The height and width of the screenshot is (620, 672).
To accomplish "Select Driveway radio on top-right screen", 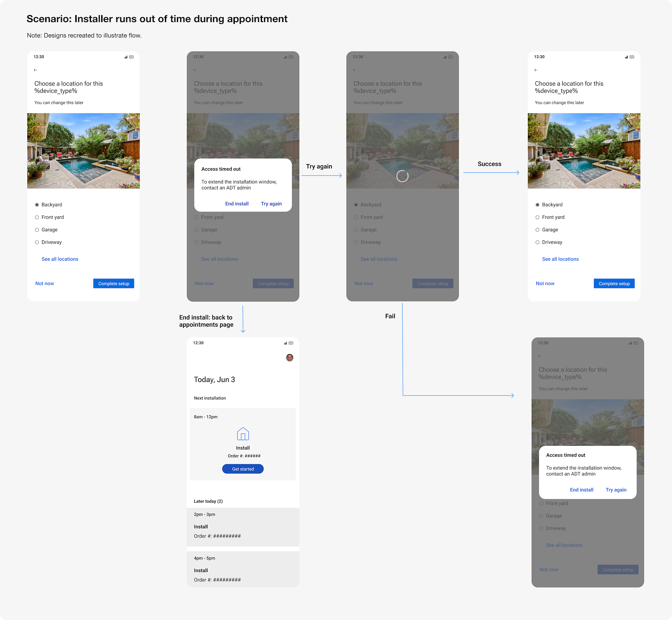I will click(x=549, y=242).
